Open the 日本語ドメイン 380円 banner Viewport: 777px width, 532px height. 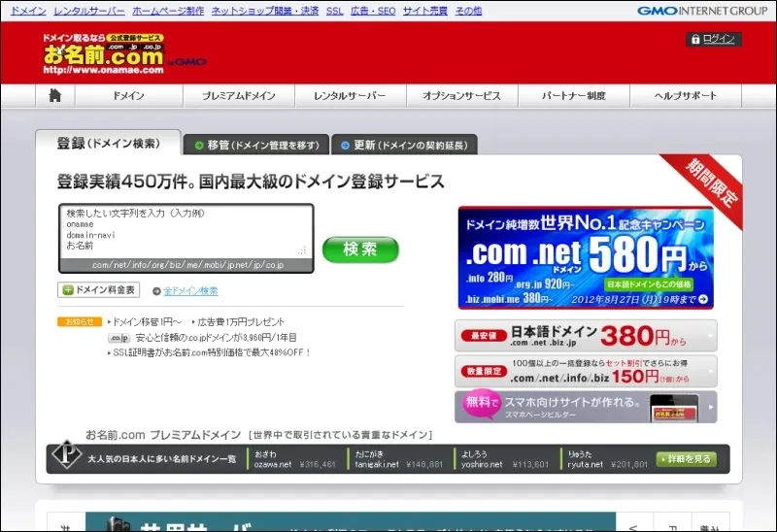pos(586,336)
